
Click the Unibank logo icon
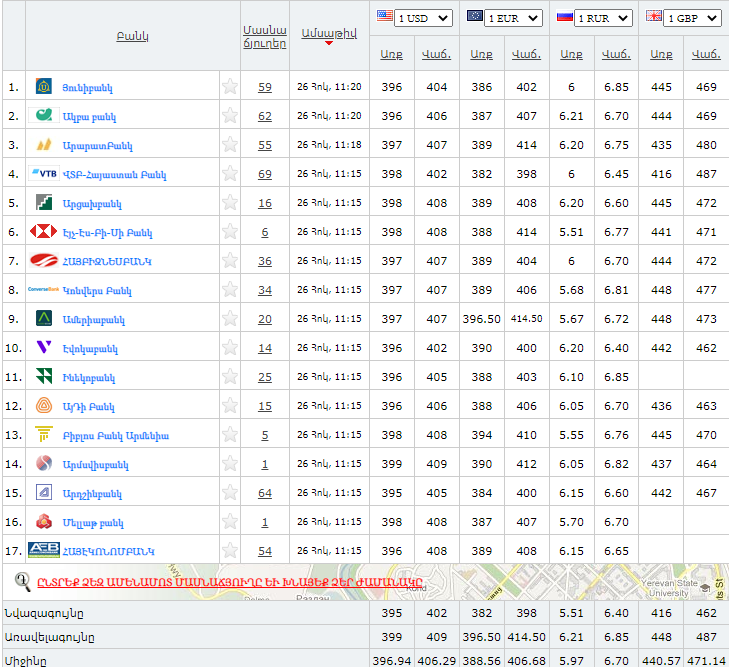pos(44,86)
